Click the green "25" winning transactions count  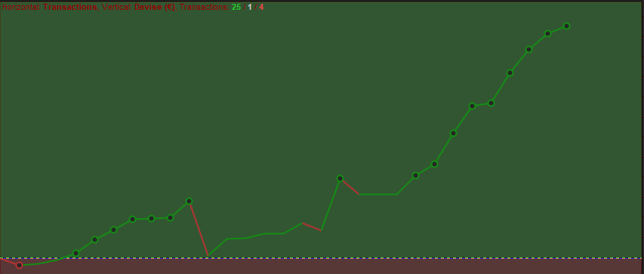[236, 7]
